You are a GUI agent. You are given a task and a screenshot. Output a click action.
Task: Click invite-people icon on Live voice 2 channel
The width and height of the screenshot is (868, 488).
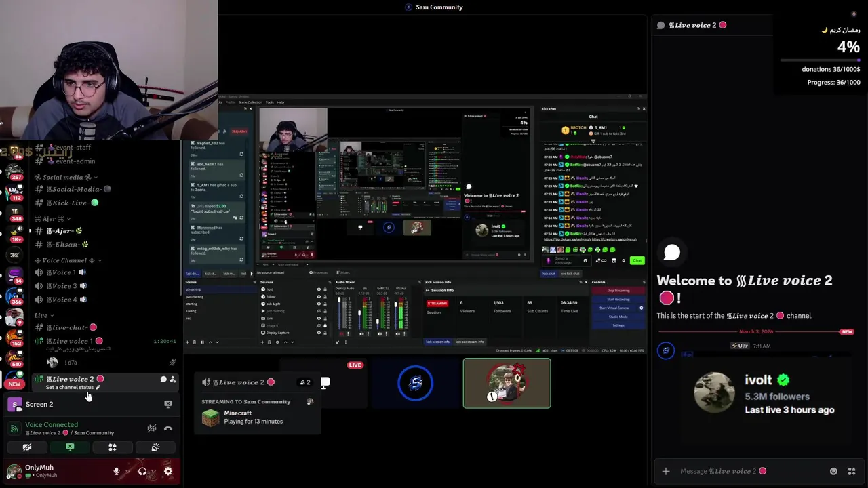coord(172,380)
